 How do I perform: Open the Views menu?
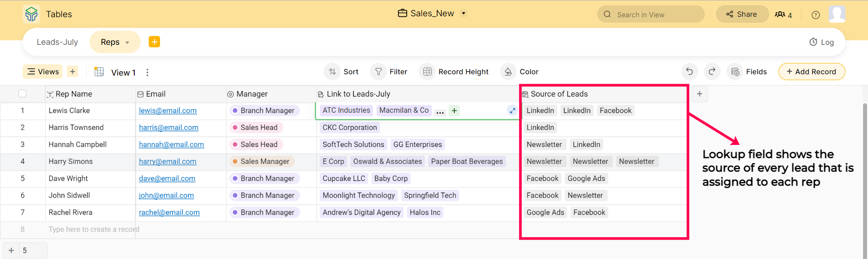[x=43, y=72]
